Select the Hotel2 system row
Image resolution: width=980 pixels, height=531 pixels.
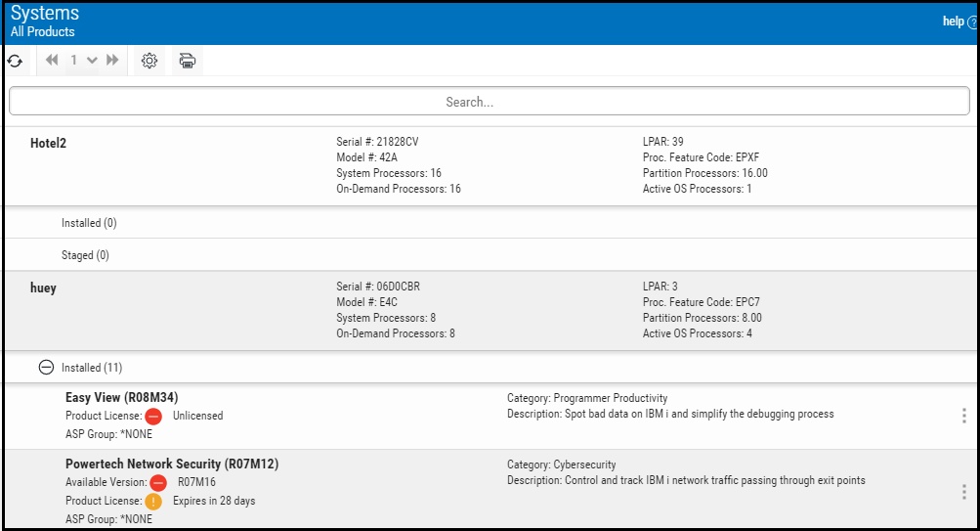(x=48, y=143)
